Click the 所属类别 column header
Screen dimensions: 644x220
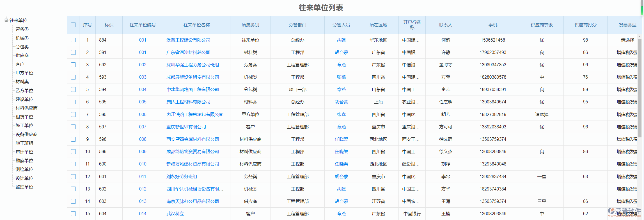[x=250, y=25]
